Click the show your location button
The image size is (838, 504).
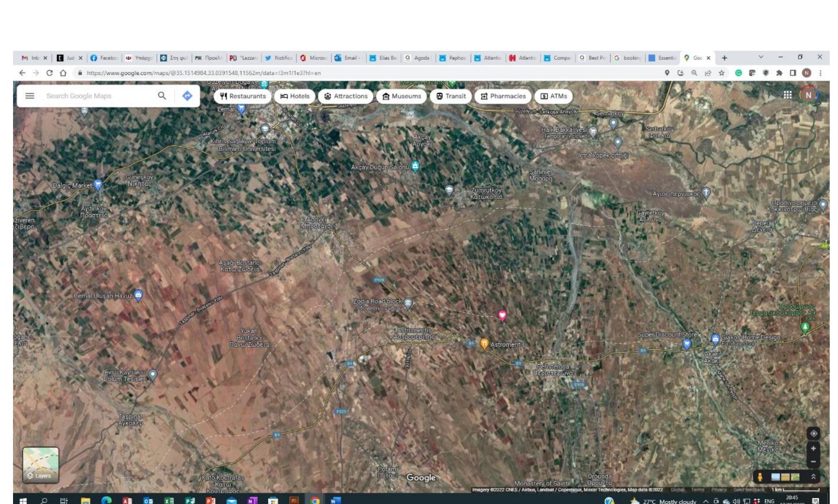click(x=813, y=433)
